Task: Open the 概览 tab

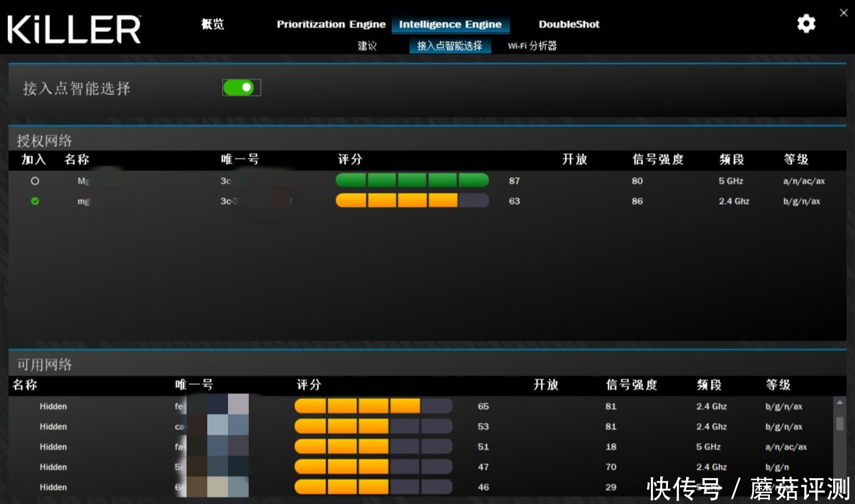Action: coord(212,24)
